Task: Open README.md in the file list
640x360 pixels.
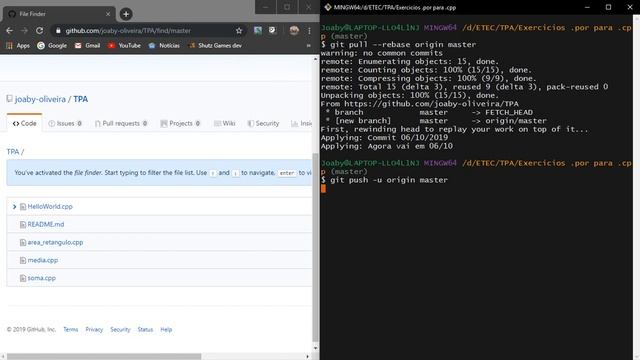Action: (x=46, y=224)
